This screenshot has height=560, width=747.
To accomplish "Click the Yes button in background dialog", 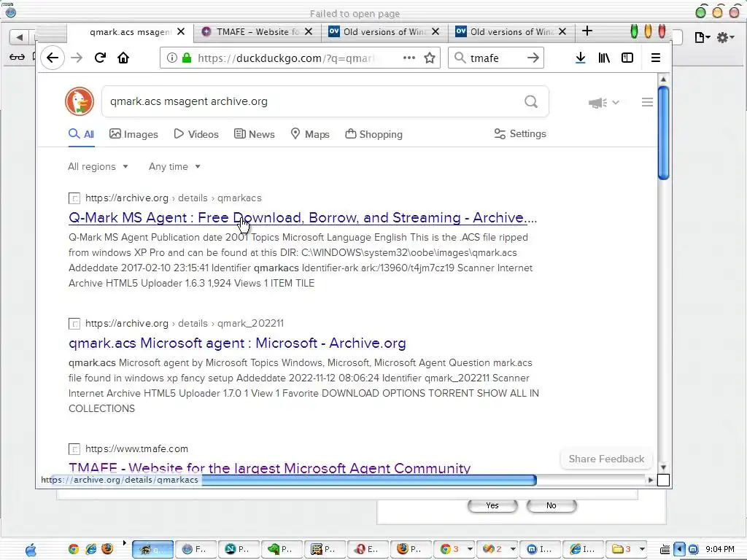I will (492, 505).
